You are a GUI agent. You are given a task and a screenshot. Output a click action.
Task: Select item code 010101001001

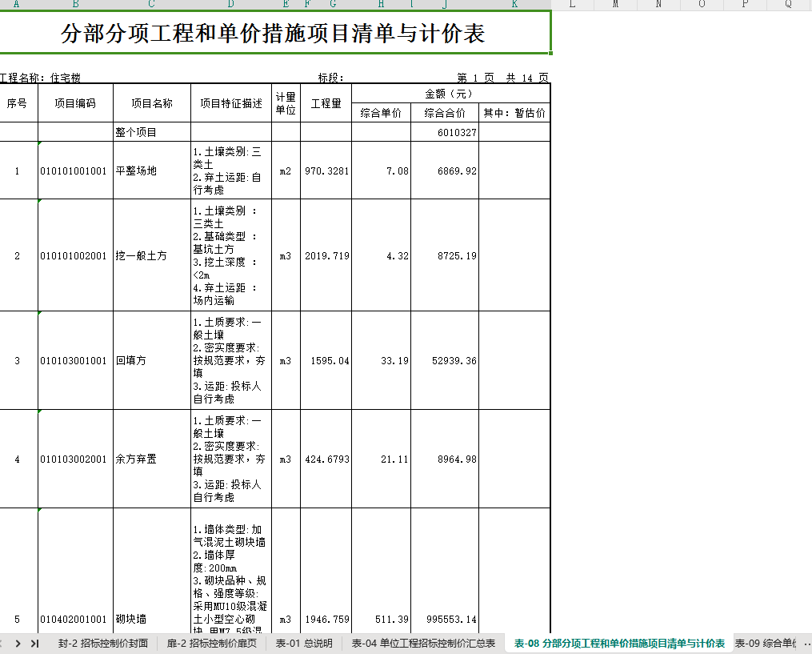75,171
